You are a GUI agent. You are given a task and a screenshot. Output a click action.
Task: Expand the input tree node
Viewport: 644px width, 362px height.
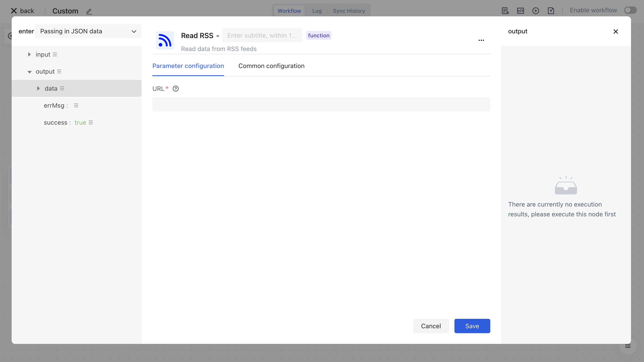[30, 54]
